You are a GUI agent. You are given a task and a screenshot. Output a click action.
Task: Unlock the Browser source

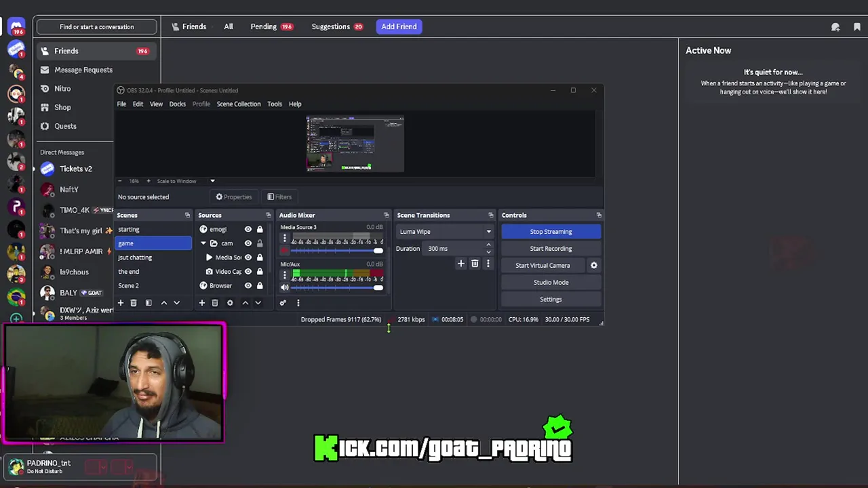(x=260, y=286)
